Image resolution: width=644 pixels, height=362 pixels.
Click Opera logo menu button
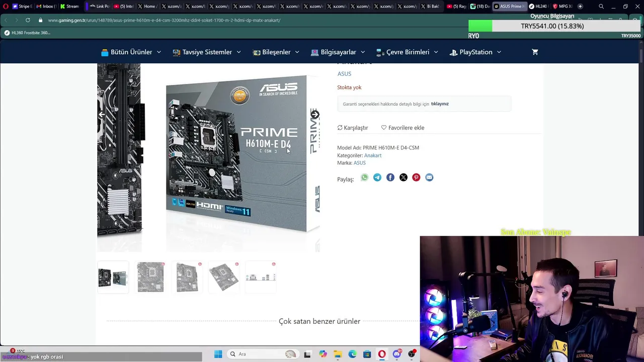pyautogui.click(x=6, y=7)
